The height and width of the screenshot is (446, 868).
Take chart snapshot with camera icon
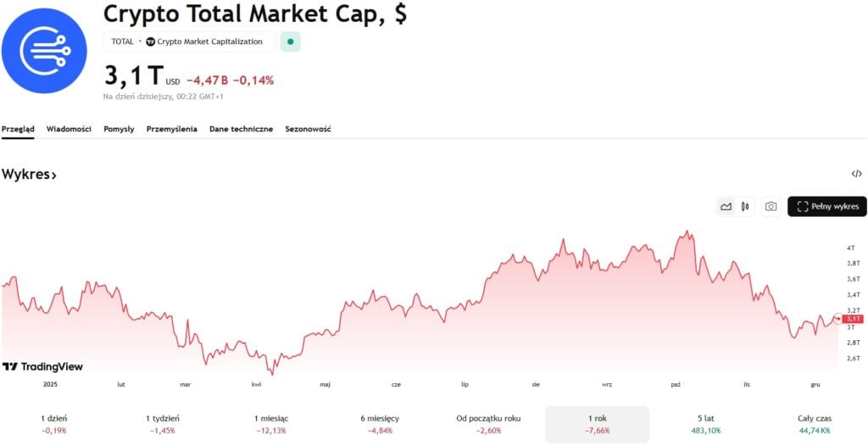click(x=771, y=206)
